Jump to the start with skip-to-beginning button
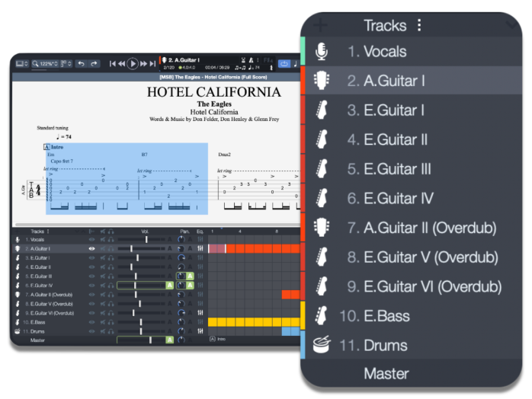532x399 pixels. pyautogui.click(x=113, y=64)
